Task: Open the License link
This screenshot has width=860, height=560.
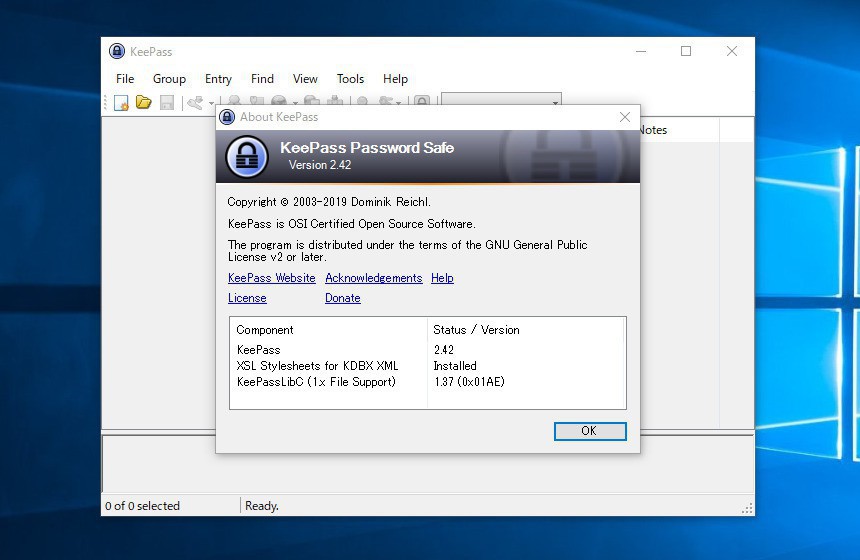Action: tap(247, 298)
